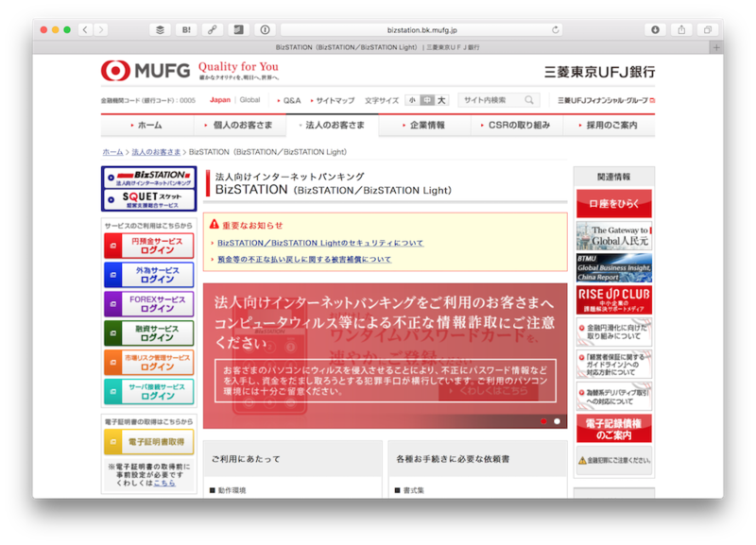Click 融資サービス ログイン button
The image size is (756, 545).
click(x=149, y=333)
